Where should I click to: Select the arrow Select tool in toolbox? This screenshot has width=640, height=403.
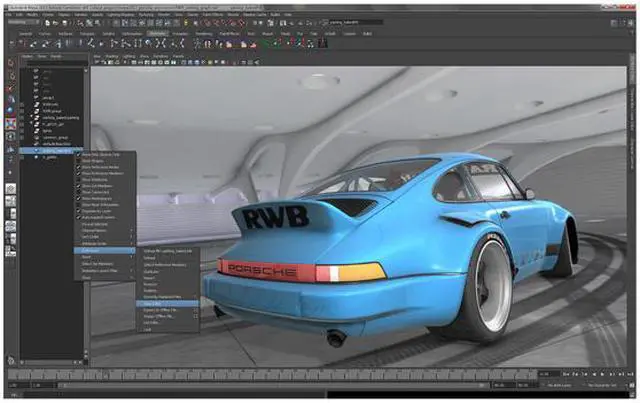[x=11, y=63]
